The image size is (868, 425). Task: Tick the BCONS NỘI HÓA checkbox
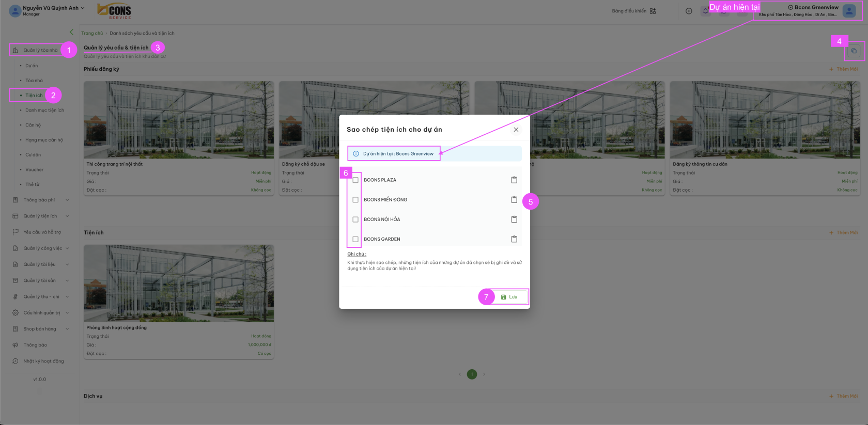355,219
